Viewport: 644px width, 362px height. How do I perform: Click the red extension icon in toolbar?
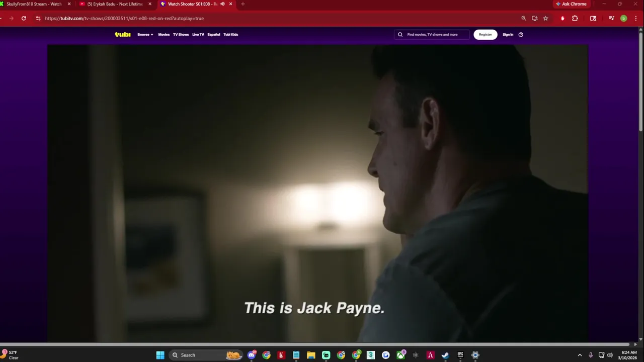coord(562,18)
